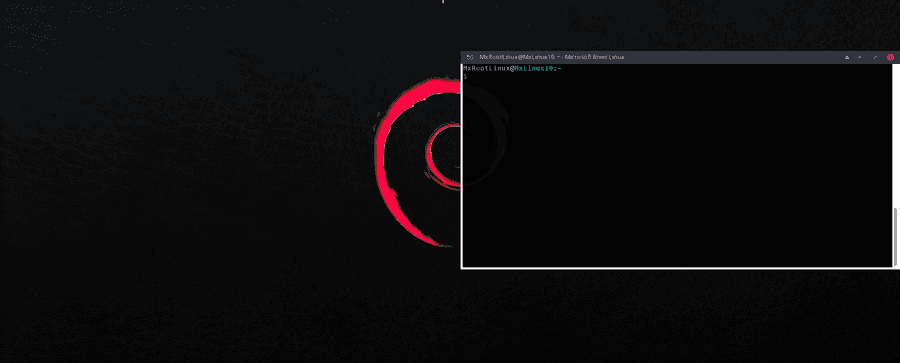Click the terminal minimize button
Viewport: 900px width, 363px height.
tap(860, 57)
